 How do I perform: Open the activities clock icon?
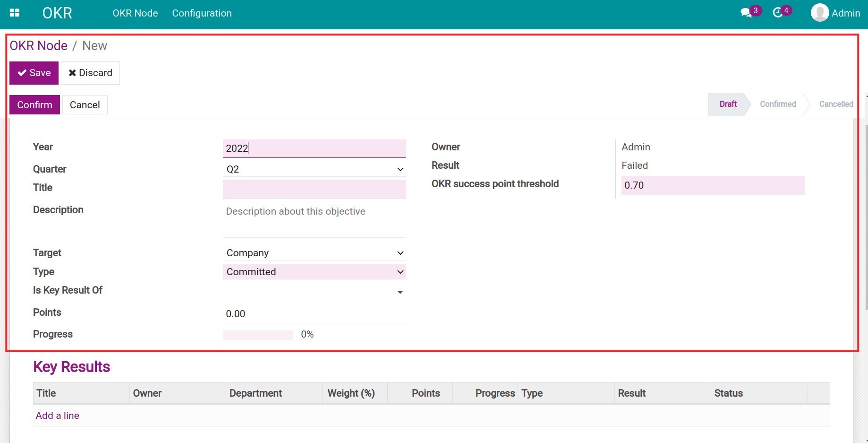point(777,13)
